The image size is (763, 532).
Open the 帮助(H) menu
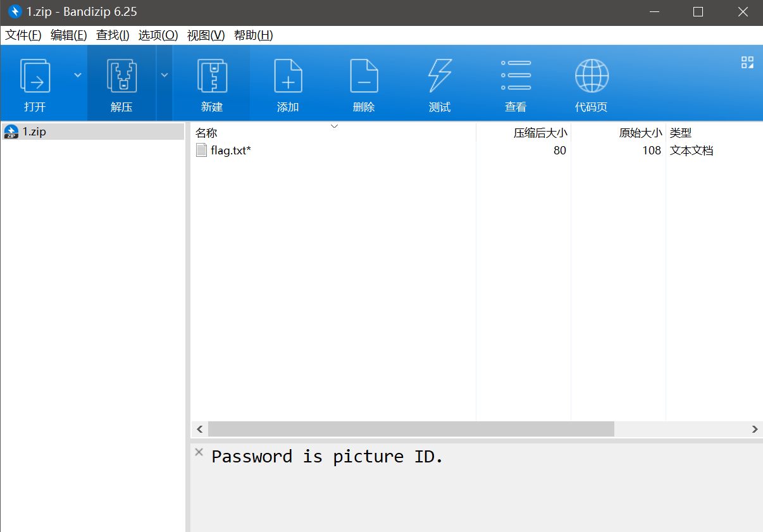click(253, 35)
